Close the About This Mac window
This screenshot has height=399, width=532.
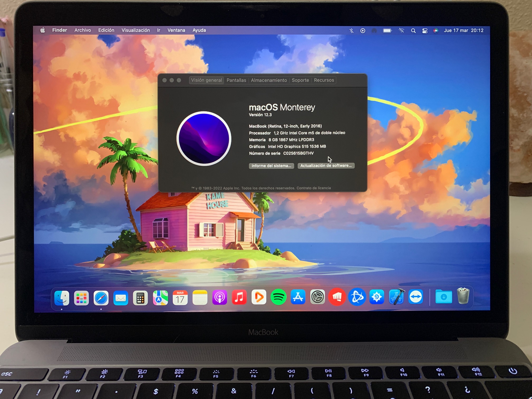[x=164, y=80]
